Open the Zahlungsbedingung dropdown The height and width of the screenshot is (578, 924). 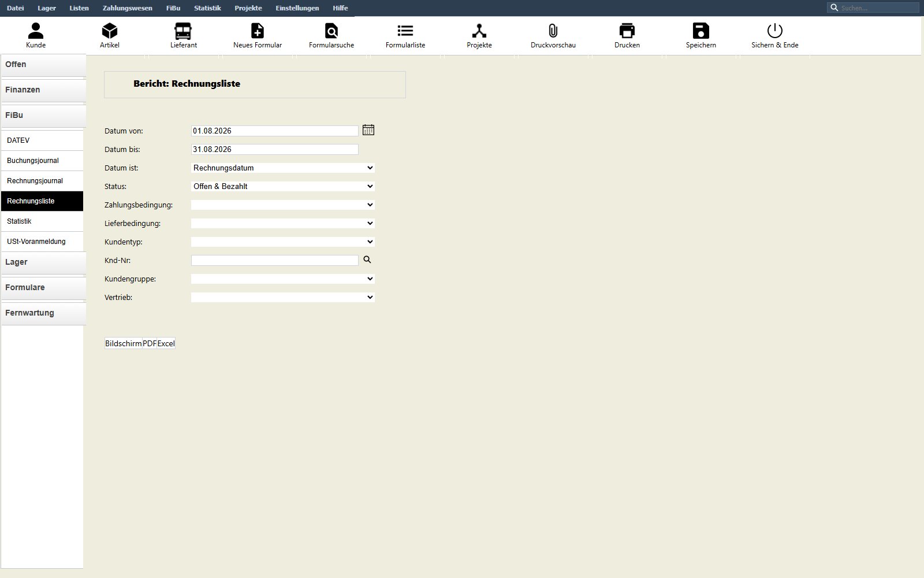[x=283, y=205]
